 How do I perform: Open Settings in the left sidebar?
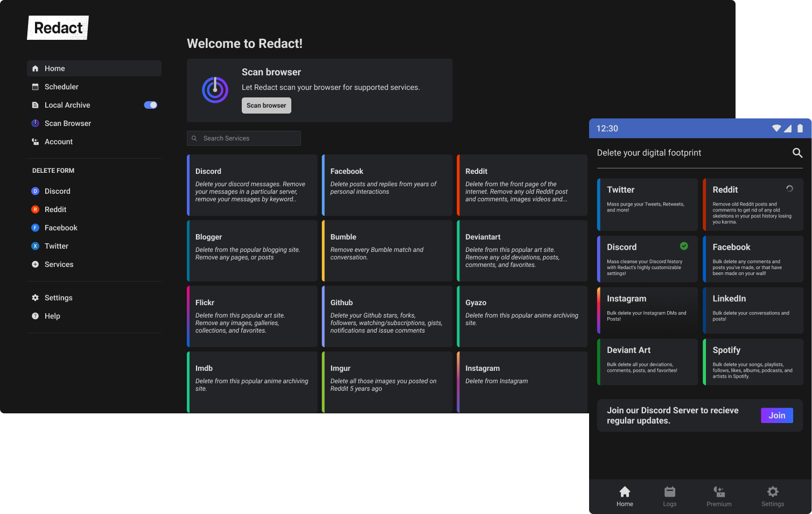58,298
